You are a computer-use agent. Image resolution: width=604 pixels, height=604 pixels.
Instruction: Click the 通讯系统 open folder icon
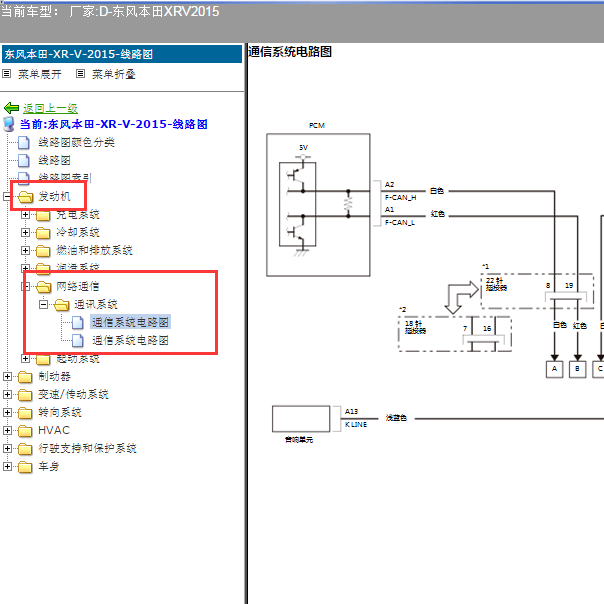(x=62, y=305)
